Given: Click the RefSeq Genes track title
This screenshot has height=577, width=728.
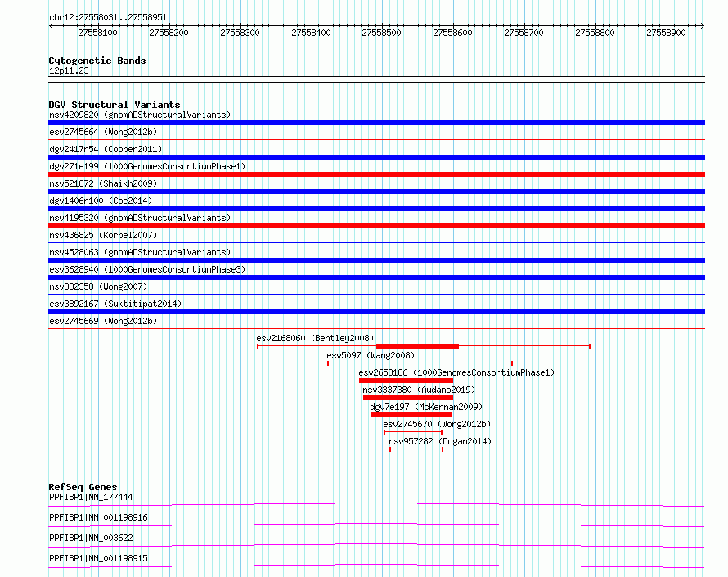Looking at the screenshot, I should [x=83, y=487].
